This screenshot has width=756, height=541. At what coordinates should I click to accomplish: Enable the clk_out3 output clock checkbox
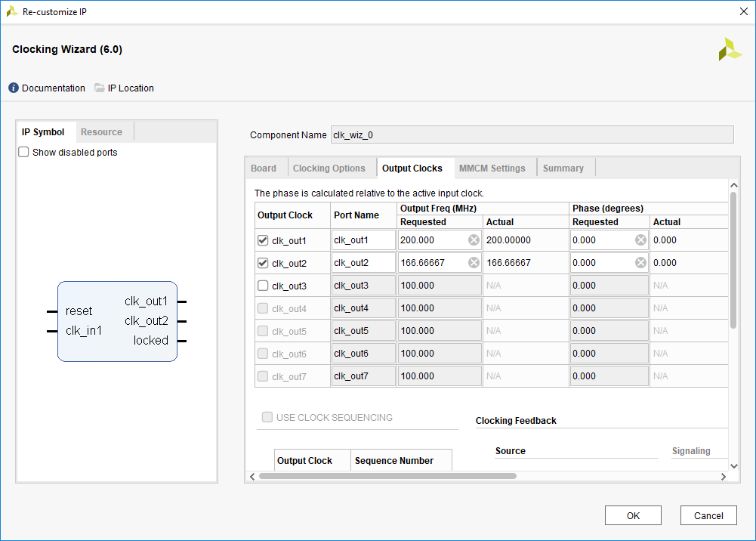click(263, 286)
